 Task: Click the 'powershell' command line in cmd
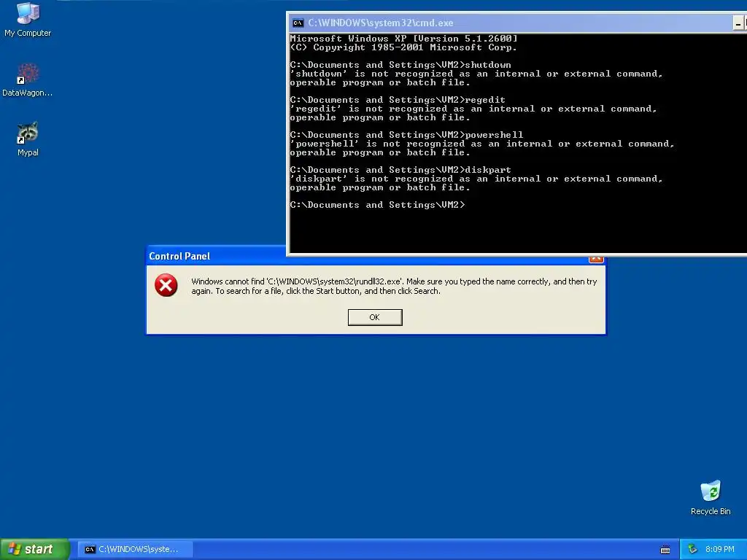(x=406, y=135)
